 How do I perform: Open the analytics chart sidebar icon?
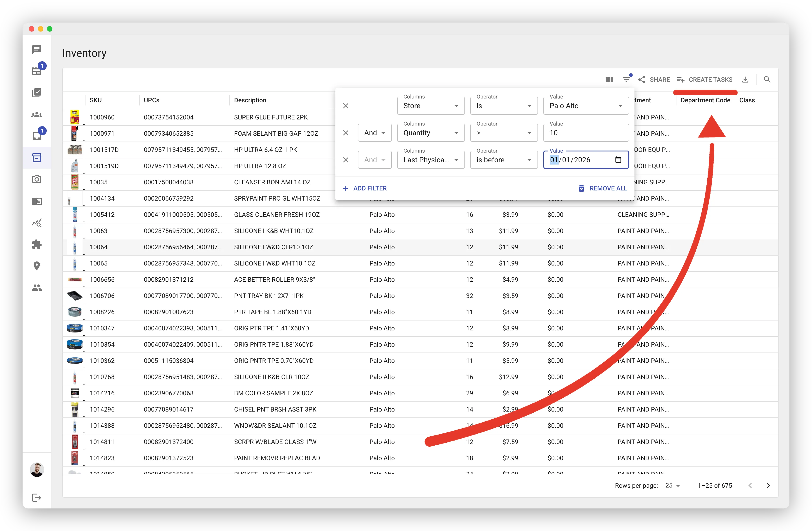point(37,223)
